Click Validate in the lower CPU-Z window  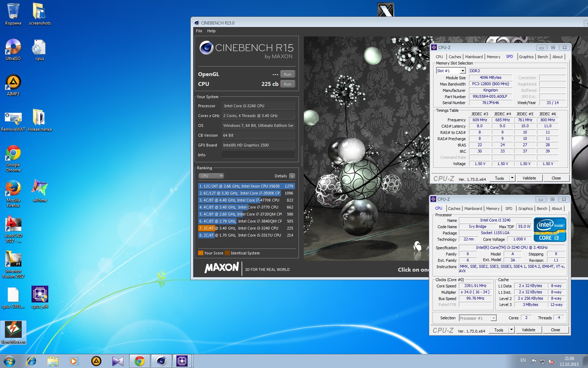528,330
